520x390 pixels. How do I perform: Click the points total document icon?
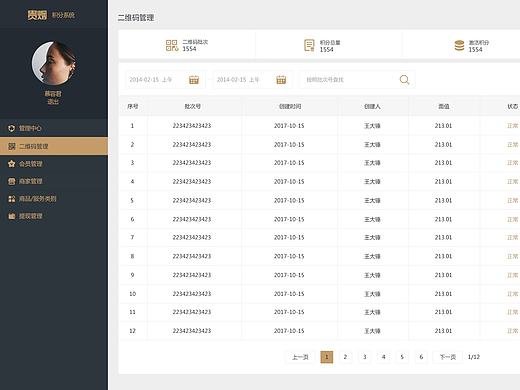309,45
